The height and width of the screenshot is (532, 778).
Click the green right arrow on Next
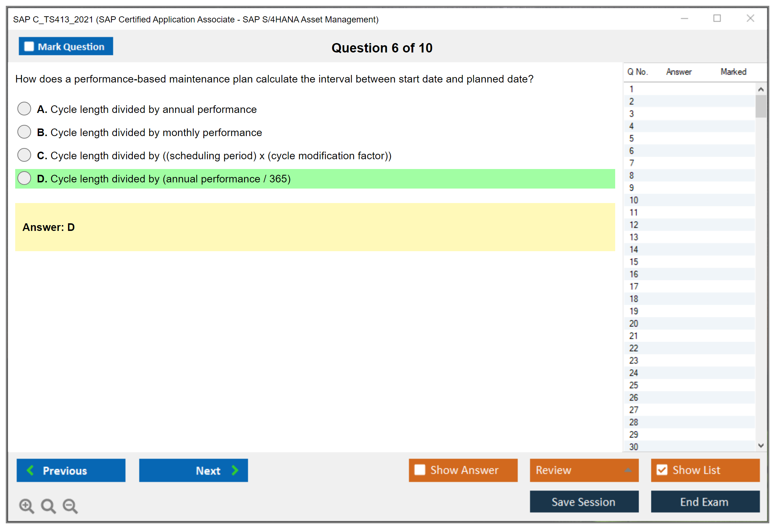(x=235, y=470)
